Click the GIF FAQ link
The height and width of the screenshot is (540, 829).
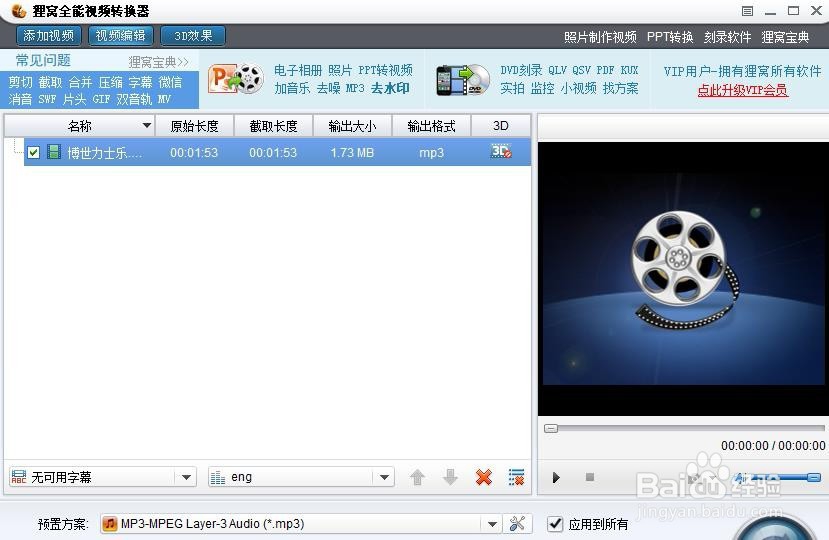[101, 99]
